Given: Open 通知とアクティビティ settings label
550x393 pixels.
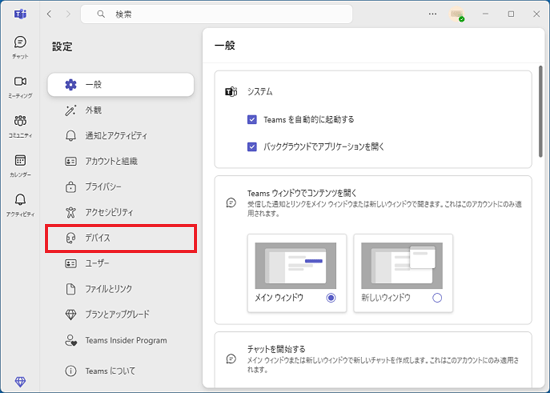Looking at the screenshot, I should click(116, 135).
